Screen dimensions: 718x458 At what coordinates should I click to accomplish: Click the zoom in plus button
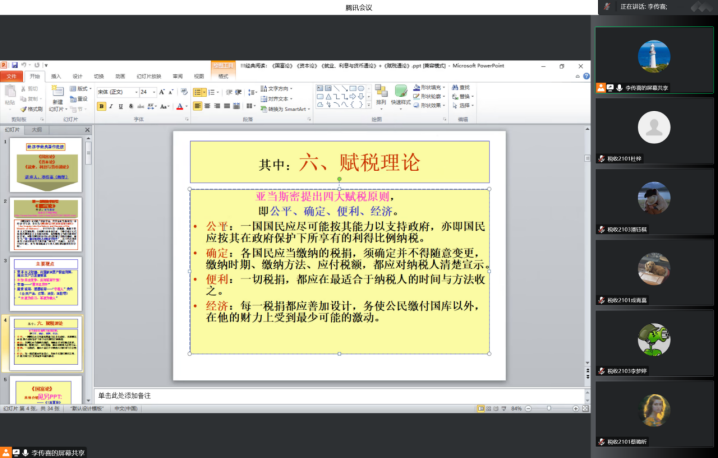tap(576, 408)
